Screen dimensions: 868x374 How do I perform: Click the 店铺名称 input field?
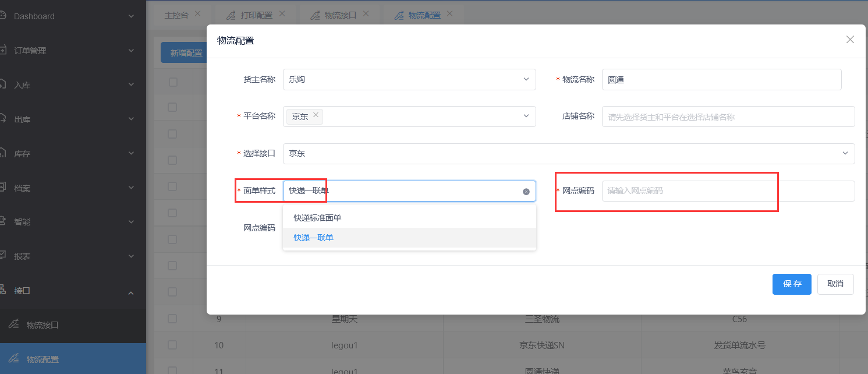click(x=728, y=117)
